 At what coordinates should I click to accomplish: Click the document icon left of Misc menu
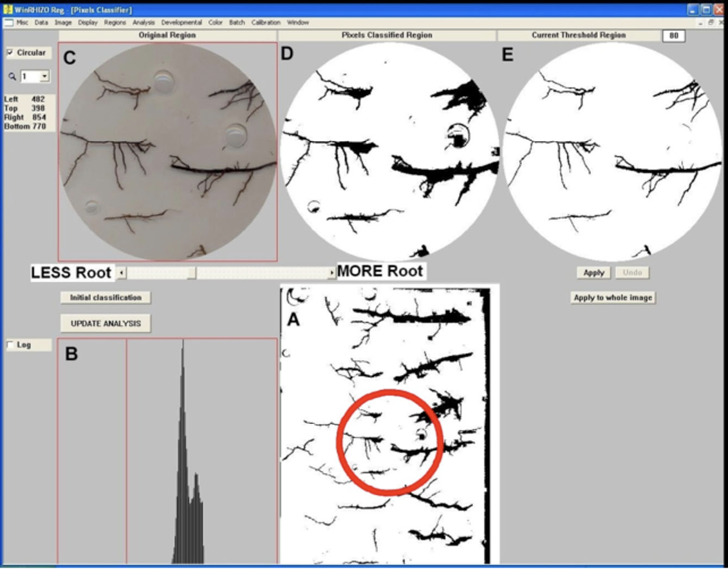point(8,23)
